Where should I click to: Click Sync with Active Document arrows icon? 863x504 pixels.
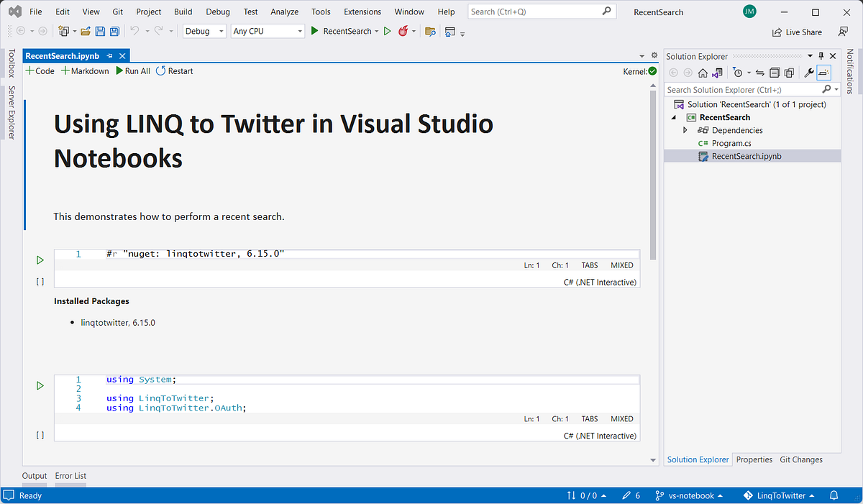759,73
